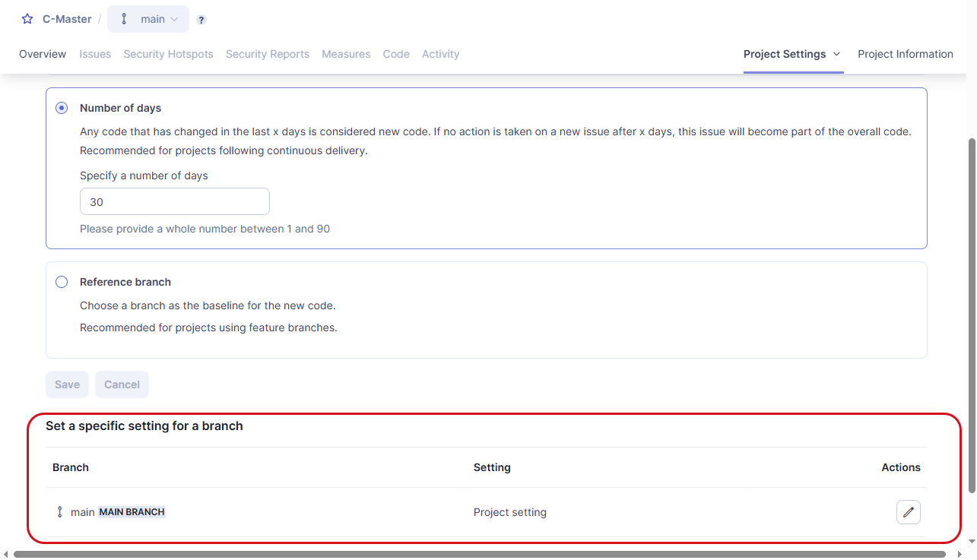Click the Save button
Viewport: 977px width, 560px height.
coord(67,384)
